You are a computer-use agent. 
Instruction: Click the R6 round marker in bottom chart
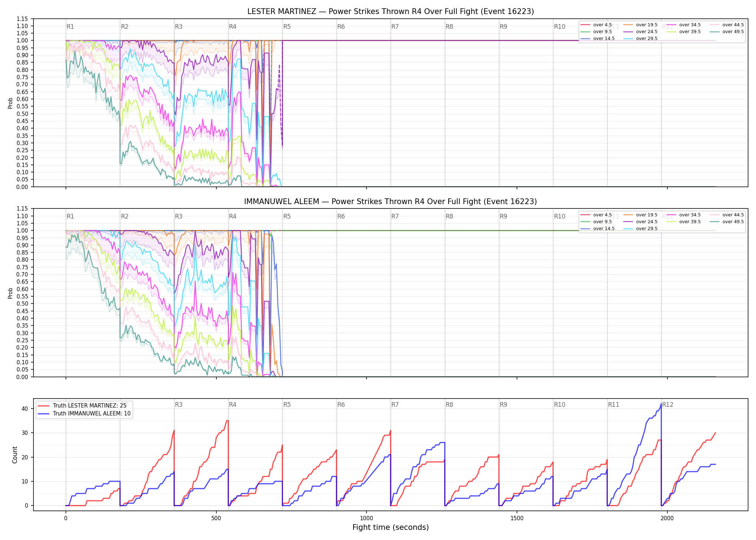pos(341,405)
